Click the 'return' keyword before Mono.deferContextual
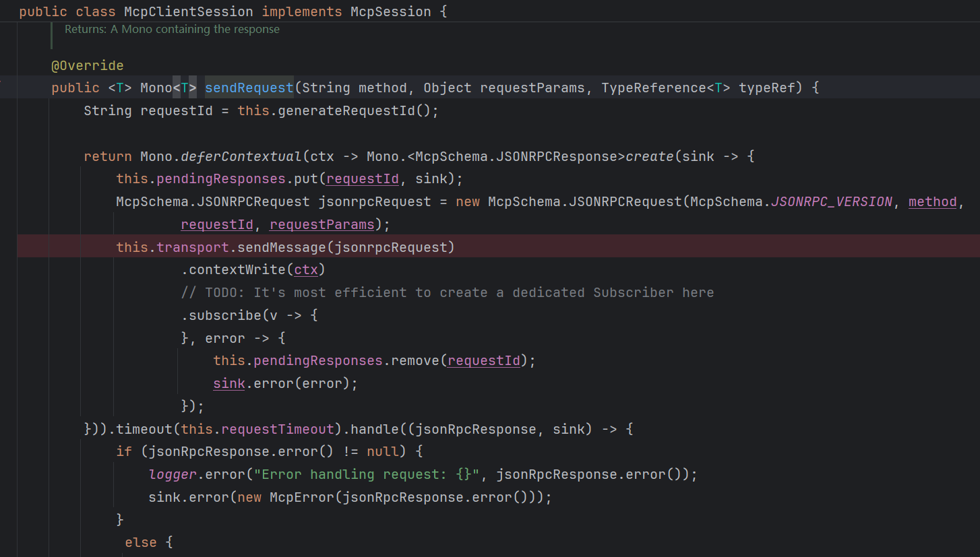980x557 pixels. 108,156
